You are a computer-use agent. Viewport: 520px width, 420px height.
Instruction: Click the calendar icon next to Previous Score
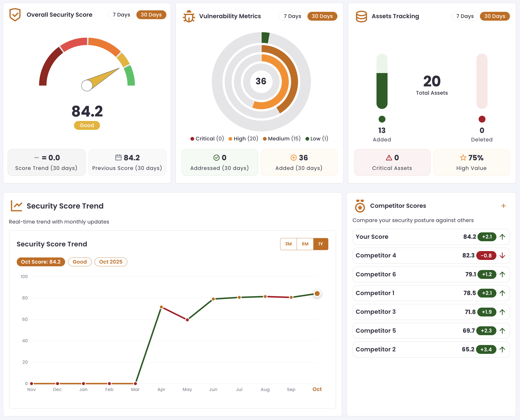coord(119,157)
